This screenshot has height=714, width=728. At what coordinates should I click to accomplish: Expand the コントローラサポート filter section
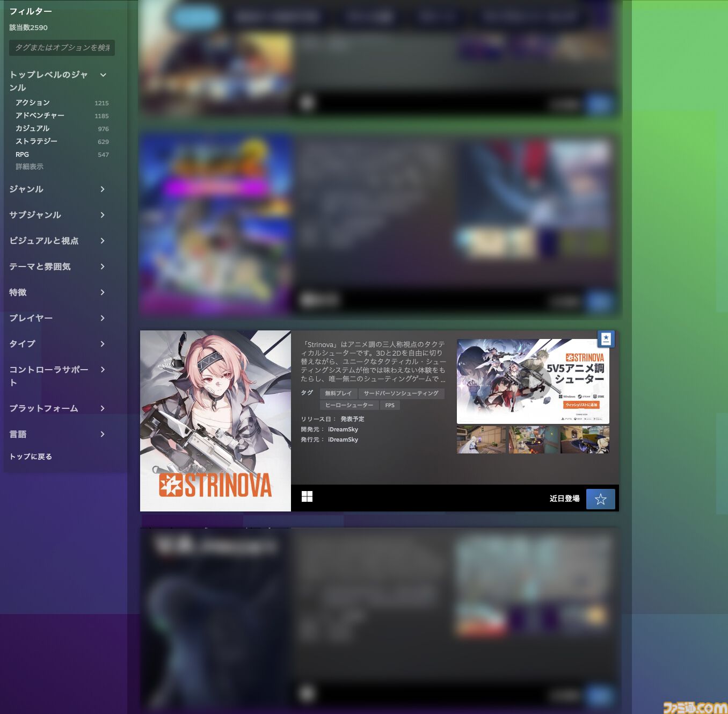57,376
